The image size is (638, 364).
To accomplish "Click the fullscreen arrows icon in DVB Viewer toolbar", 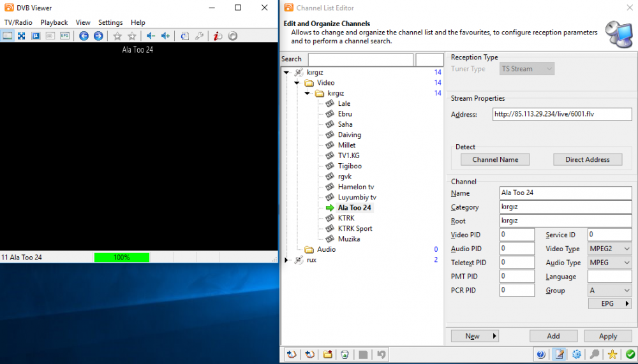I will pos(21,36).
